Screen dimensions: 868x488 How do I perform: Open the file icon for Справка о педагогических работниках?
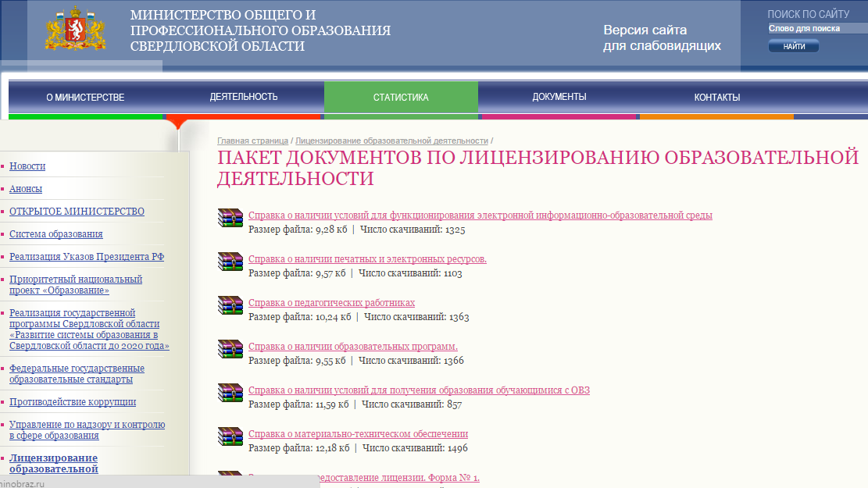[230, 306]
